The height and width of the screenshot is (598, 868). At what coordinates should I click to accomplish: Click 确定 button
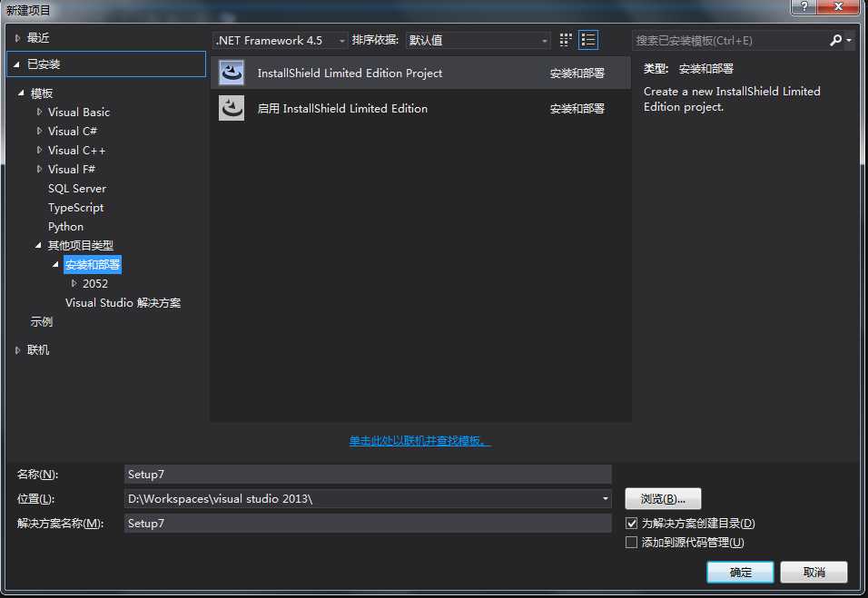740,572
